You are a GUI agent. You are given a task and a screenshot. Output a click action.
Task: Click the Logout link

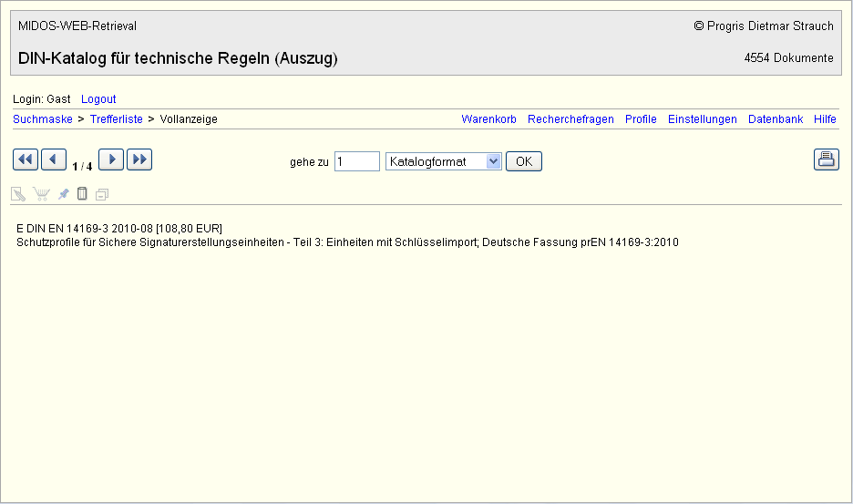[x=98, y=99]
